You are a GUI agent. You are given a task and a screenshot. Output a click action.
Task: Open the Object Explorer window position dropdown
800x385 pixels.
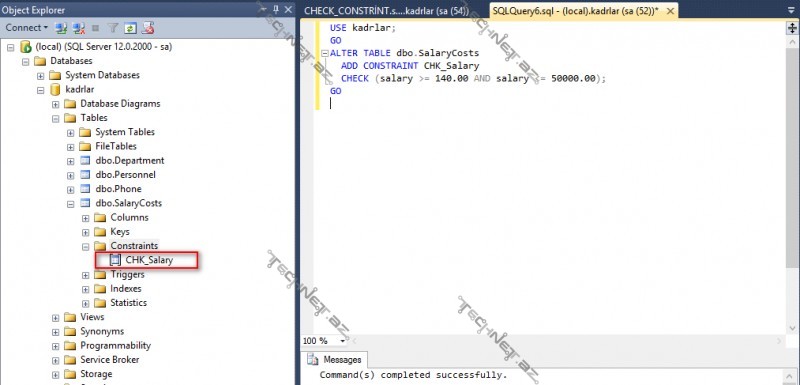[263, 9]
